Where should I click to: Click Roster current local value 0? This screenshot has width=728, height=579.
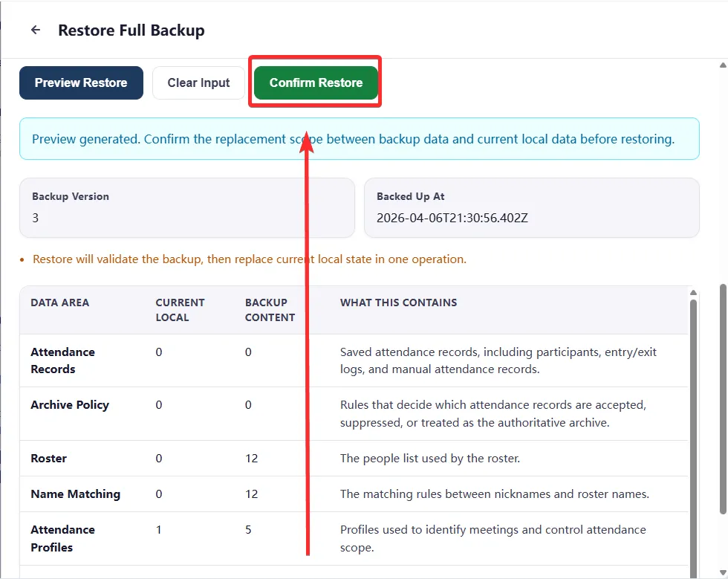tap(159, 458)
